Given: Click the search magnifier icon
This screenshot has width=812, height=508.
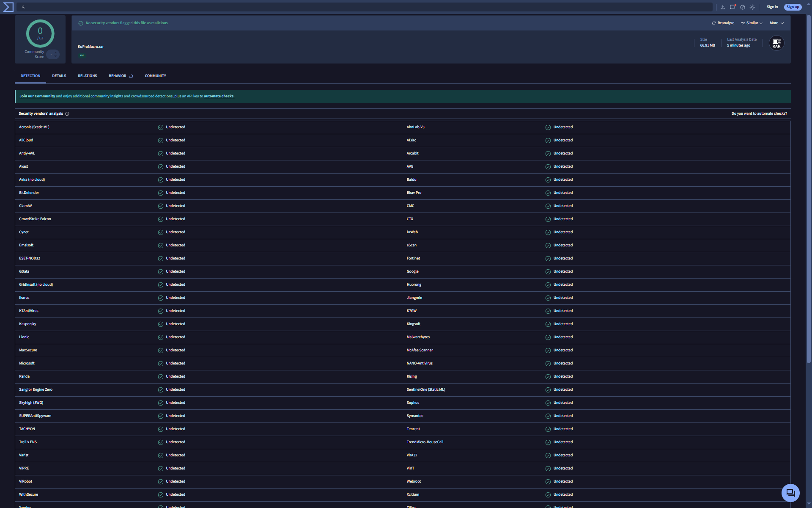Looking at the screenshot, I should pyautogui.click(x=23, y=7).
